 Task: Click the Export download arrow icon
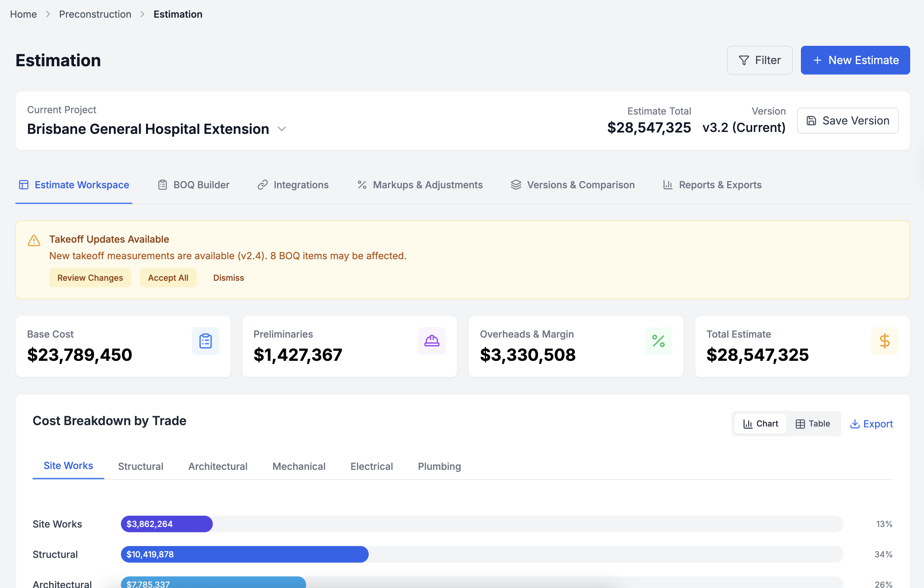[x=854, y=424]
